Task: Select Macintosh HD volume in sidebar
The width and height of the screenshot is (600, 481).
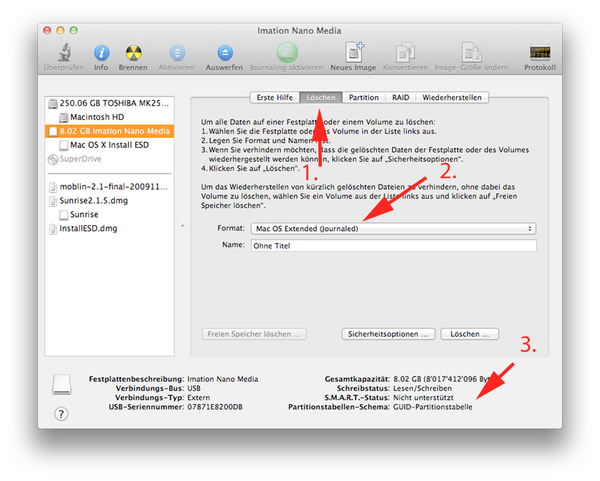Action: [x=96, y=117]
